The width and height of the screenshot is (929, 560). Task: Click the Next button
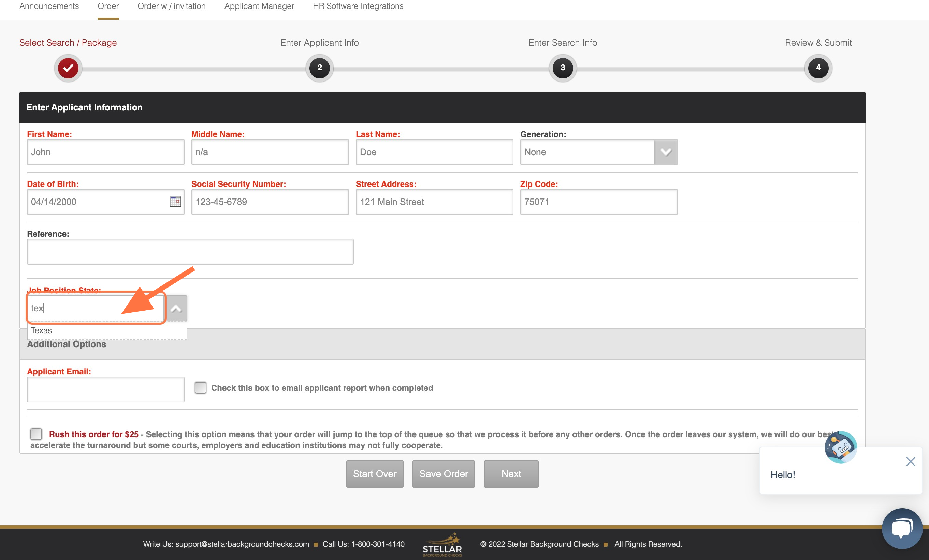tap(511, 474)
